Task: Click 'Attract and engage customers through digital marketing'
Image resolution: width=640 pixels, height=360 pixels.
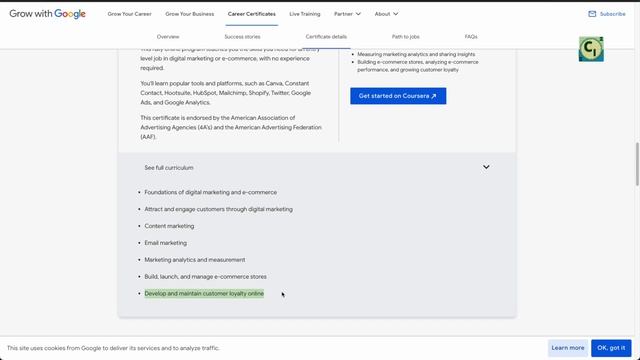Action: click(x=218, y=209)
